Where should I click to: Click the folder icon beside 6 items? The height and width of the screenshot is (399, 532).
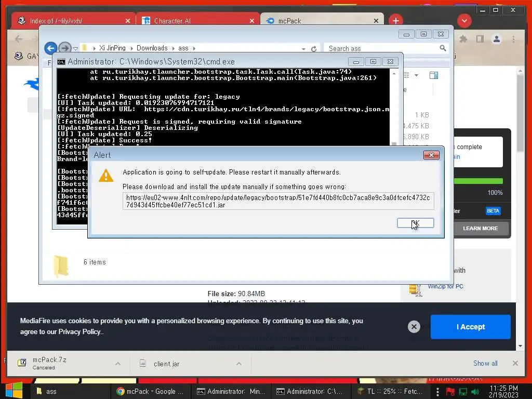[x=61, y=265]
